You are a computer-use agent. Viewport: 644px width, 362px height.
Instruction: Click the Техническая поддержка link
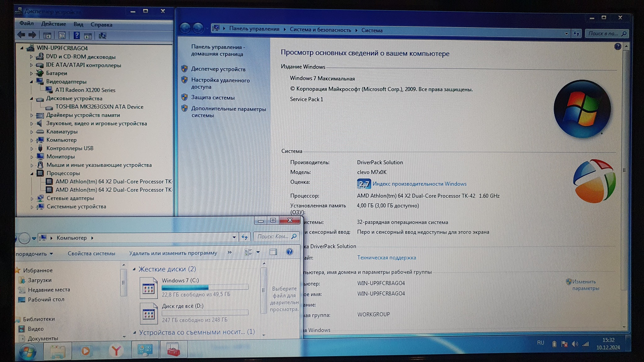pyautogui.click(x=386, y=258)
